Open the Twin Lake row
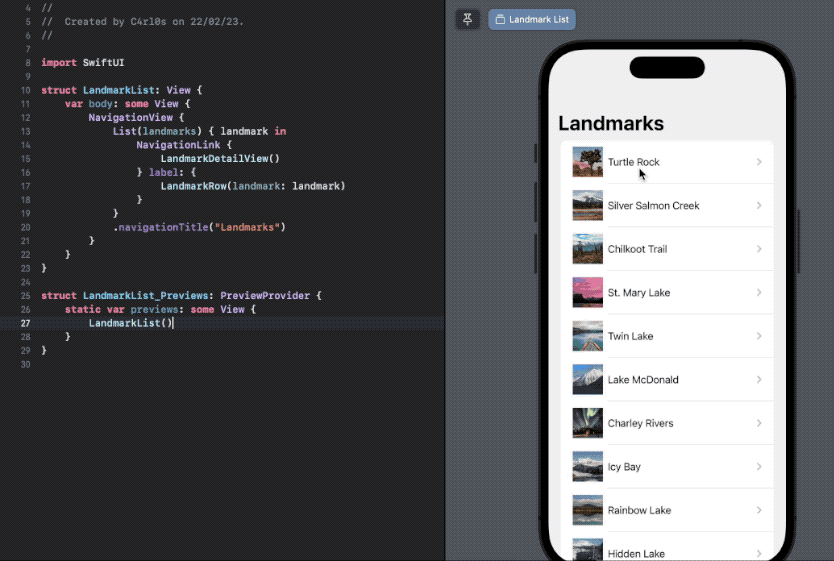834x561 pixels. tap(667, 337)
